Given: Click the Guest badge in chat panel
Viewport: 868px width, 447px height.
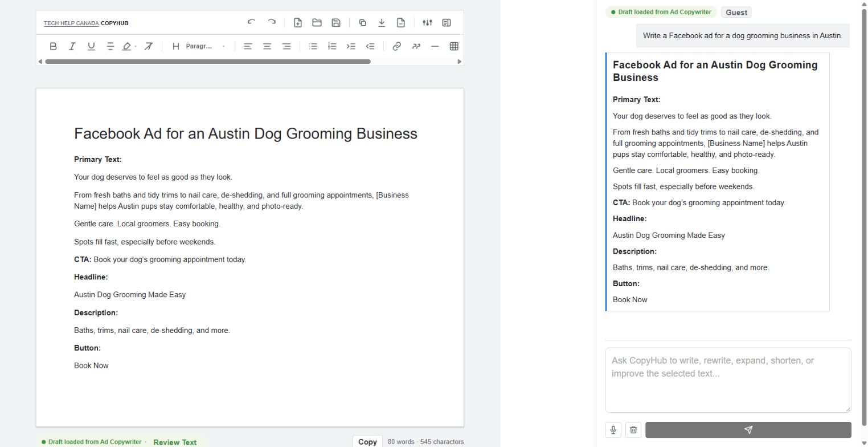Looking at the screenshot, I should point(736,12).
